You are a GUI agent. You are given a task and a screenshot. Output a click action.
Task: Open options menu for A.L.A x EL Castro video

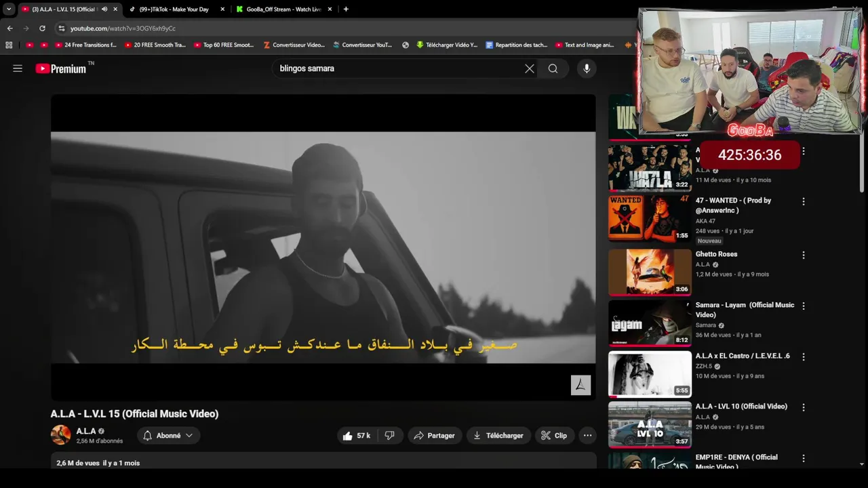(x=804, y=357)
